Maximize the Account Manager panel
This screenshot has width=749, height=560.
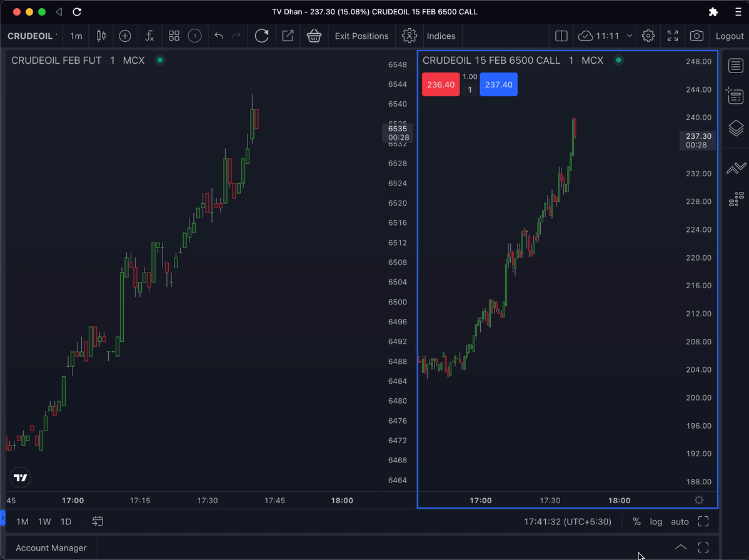point(703,547)
